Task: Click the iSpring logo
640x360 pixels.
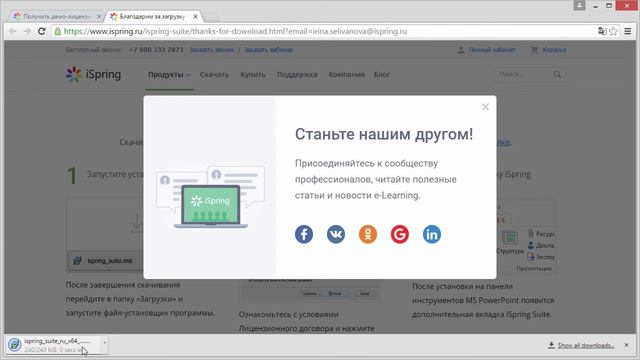Action: click(93, 74)
